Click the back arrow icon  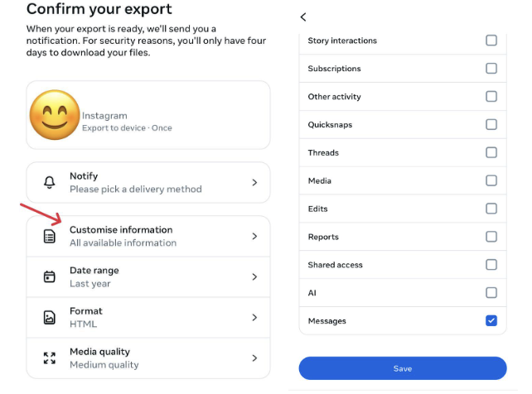tap(303, 17)
